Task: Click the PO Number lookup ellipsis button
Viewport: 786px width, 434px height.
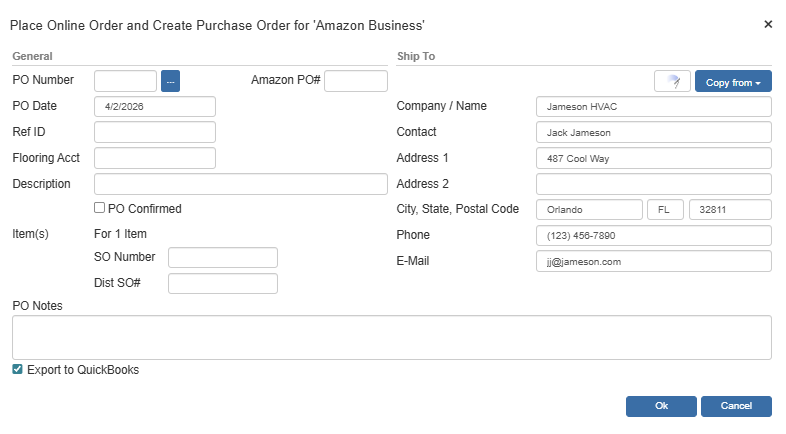Action: [x=170, y=81]
